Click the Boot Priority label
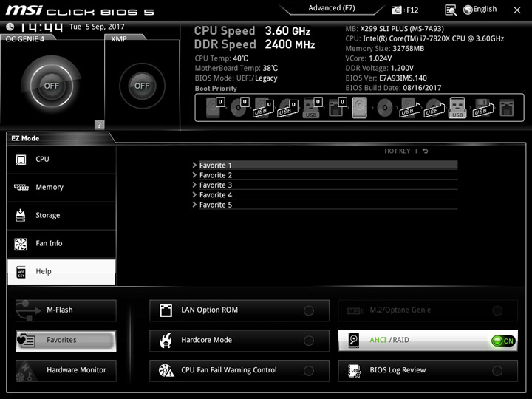This screenshot has width=532, height=399. click(x=216, y=89)
